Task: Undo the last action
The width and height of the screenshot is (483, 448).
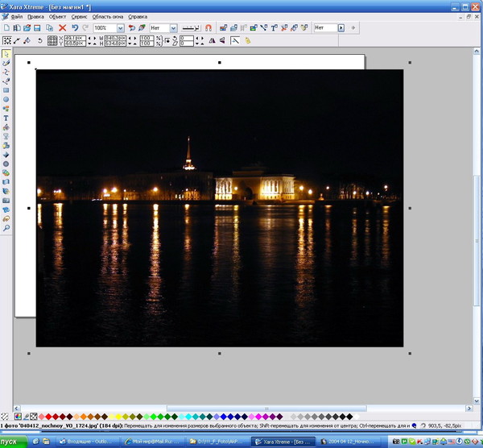Action: click(75, 28)
